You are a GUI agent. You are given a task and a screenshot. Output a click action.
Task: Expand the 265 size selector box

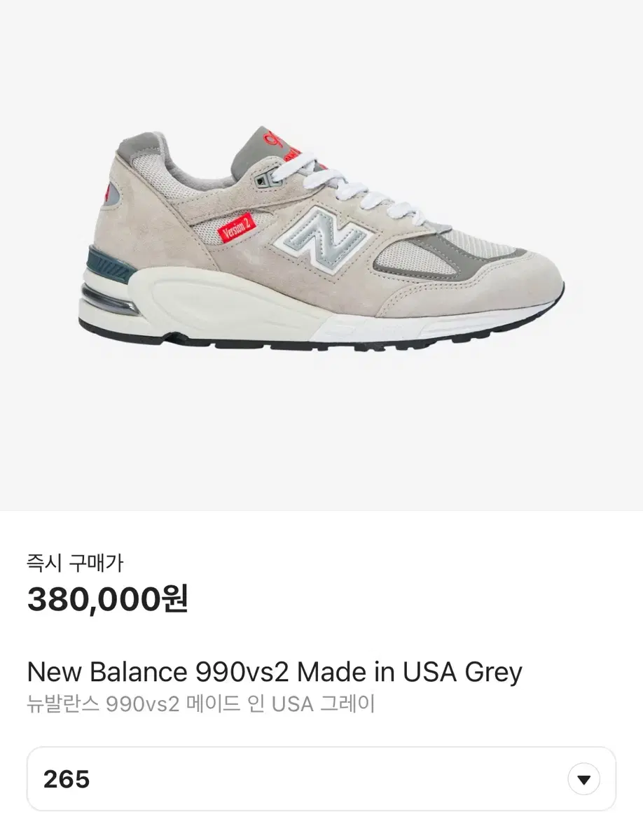(321, 779)
